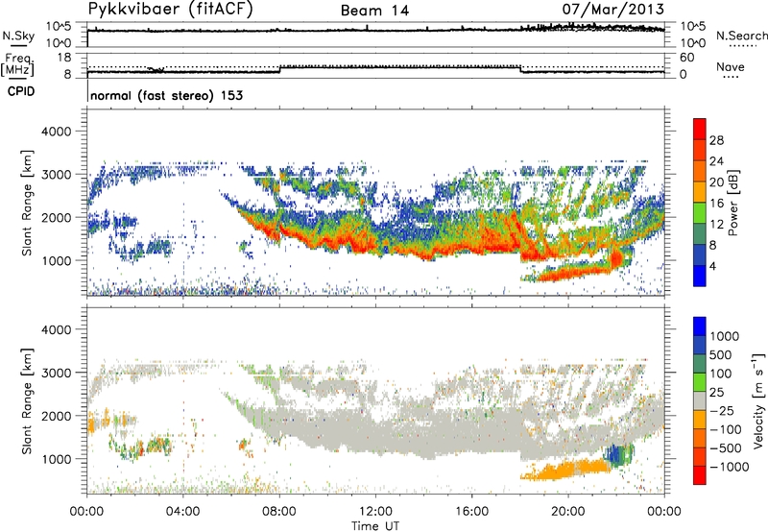Click the '28' tick on the power scale
The height and width of the screenshot is (532, 768).
coord(716,140)
